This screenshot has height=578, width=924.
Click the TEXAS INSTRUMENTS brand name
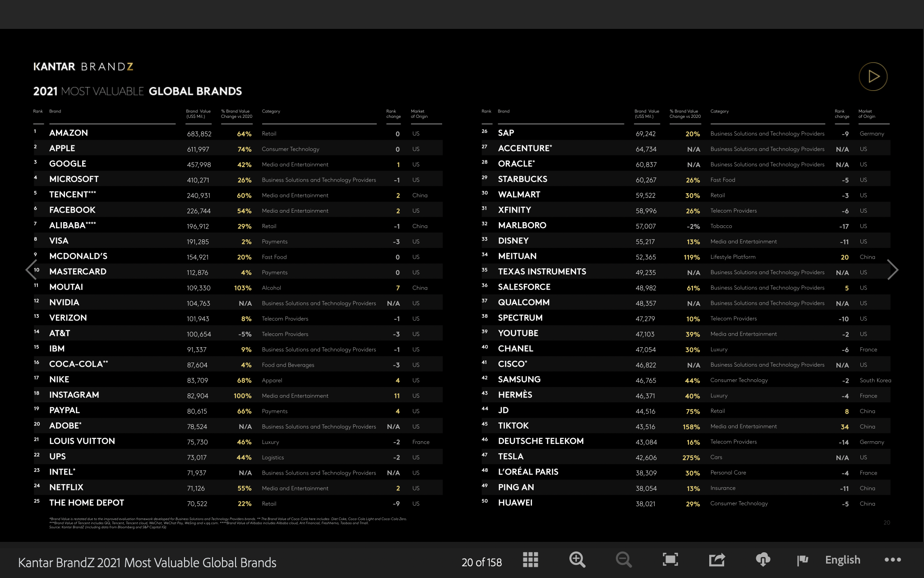pyautogui.click(x=542, y=271)
